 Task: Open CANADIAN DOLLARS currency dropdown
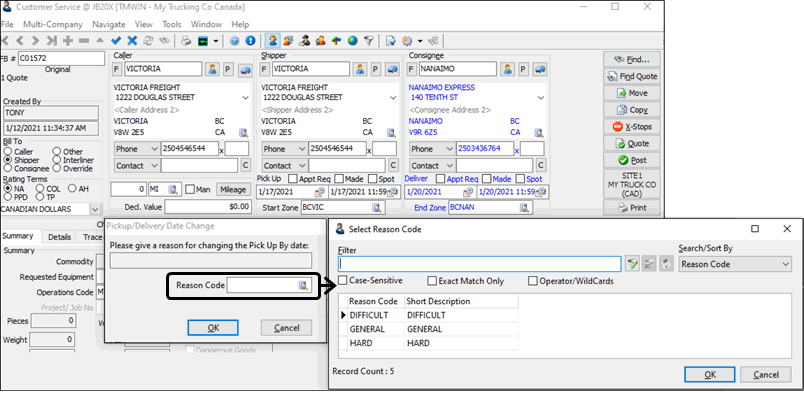95,209
